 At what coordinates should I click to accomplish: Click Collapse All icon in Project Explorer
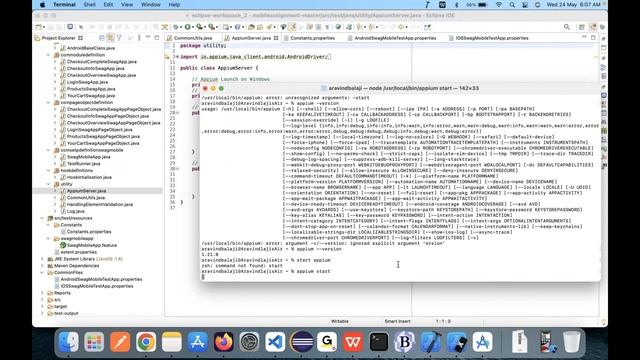102,38
